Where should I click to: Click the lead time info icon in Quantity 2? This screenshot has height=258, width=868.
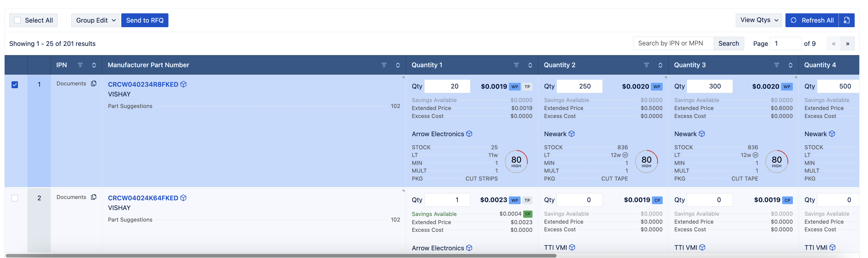(x=625, y=155)
